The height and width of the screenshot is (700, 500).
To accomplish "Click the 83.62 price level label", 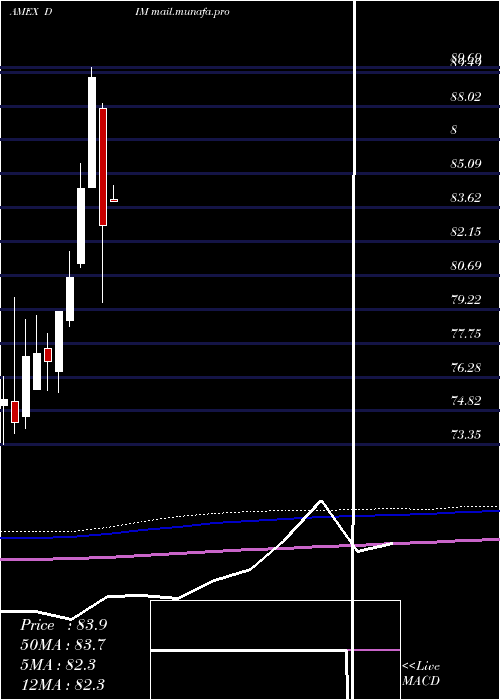I will coord(466,197).
